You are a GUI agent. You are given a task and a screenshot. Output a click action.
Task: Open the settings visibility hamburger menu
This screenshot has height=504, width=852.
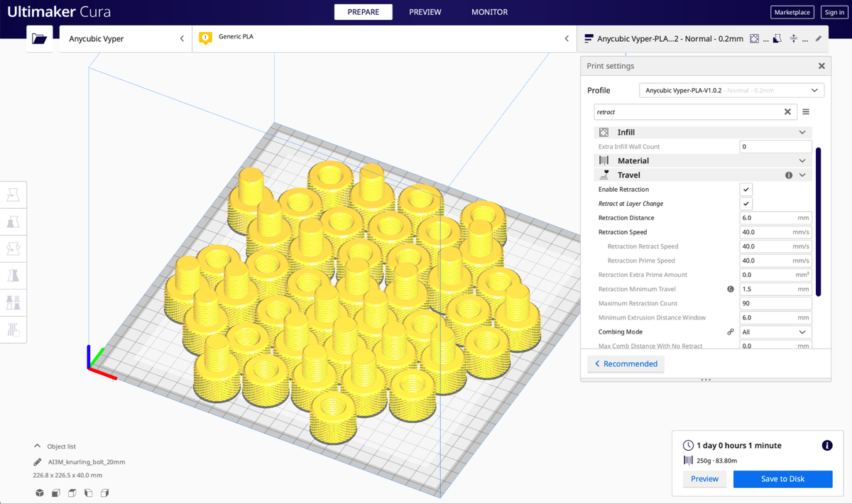806,111
